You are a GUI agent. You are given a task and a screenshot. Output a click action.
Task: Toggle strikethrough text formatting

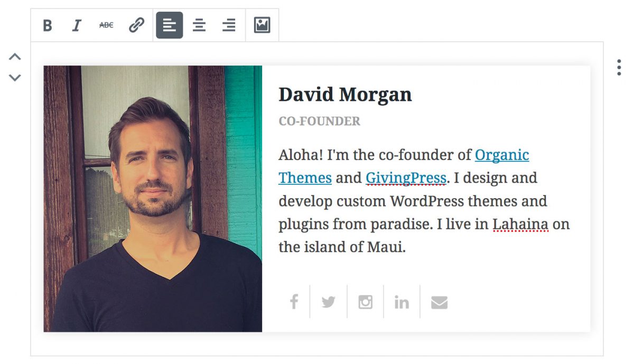pyautogui.click(x=106, y=25)
